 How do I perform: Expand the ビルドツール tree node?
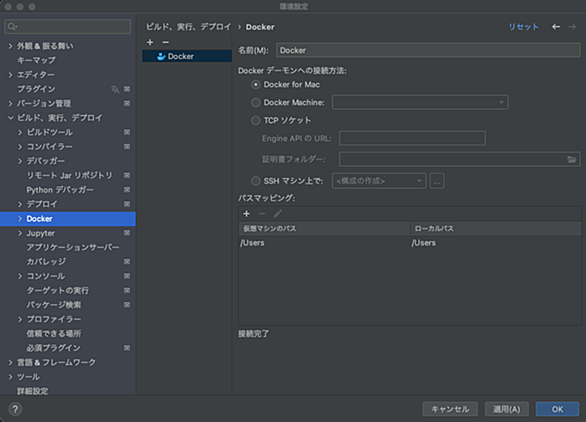[x=20, y=132]
